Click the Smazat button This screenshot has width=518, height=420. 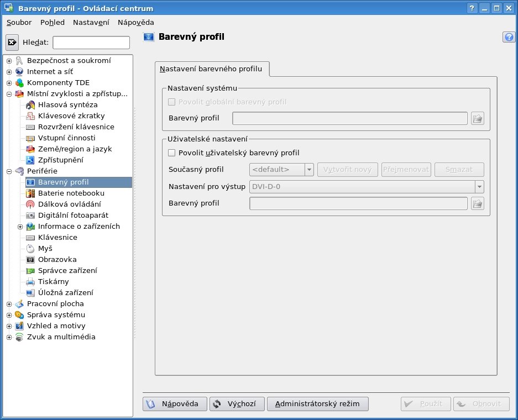[x=459, y=170]
